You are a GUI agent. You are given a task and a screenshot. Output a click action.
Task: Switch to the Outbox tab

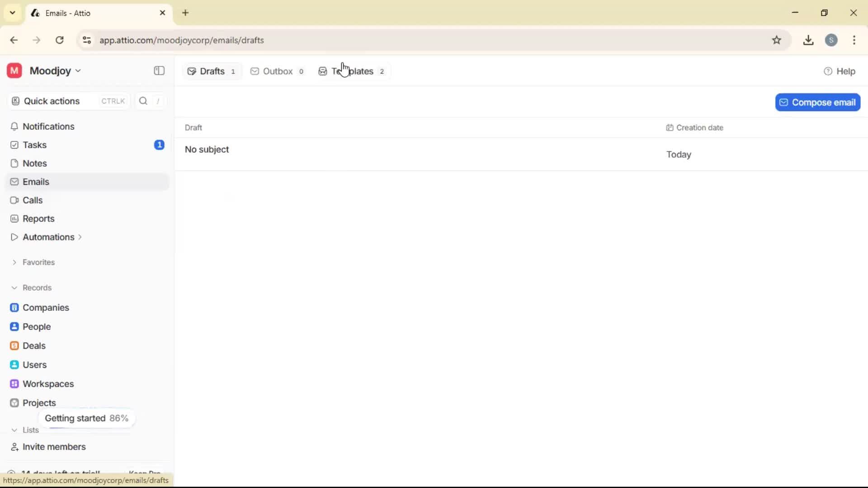pyautogui.click(x=277, y=71)
